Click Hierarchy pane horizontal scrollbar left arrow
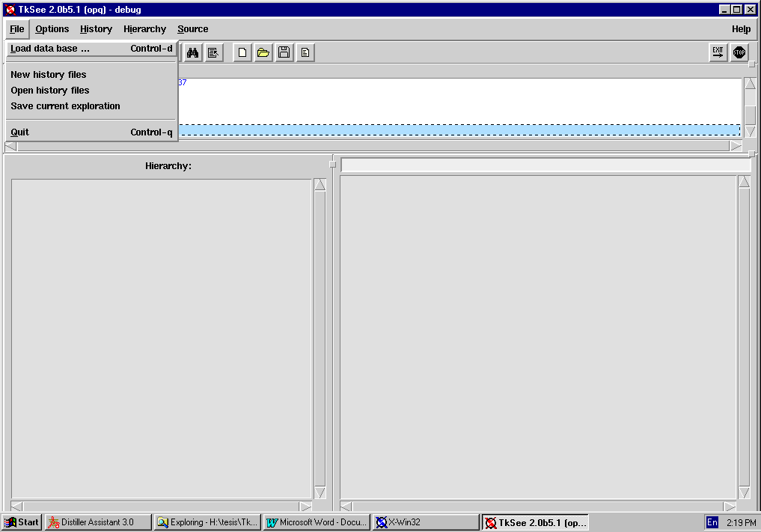The width and height of the screenshot is (761, 532). (16, 507)
